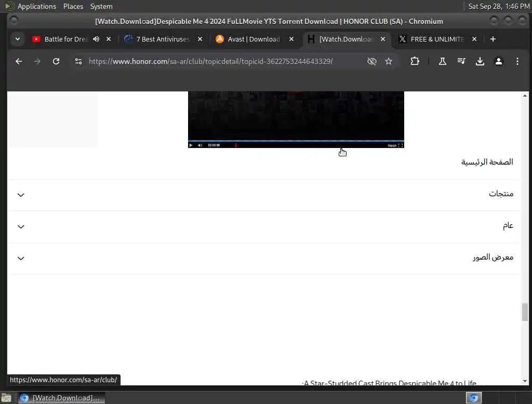Toggle video fullscreen icon

pyautogui.click(x=401, y=145)
